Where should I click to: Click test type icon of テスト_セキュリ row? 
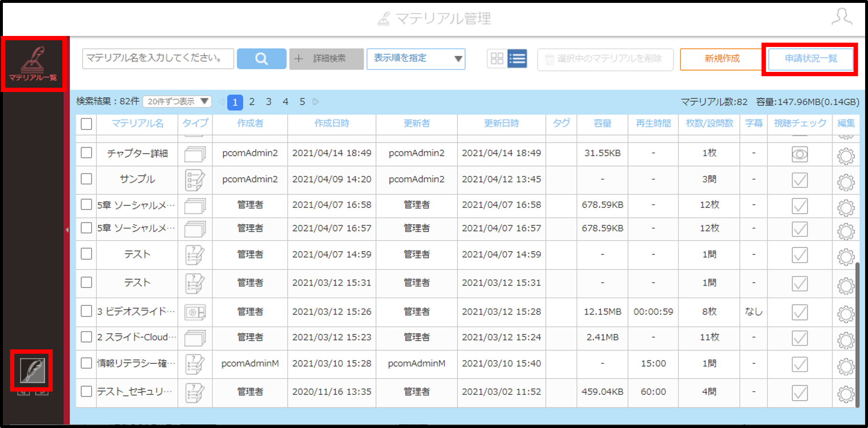pyautogui.click(x=195, y=393)
